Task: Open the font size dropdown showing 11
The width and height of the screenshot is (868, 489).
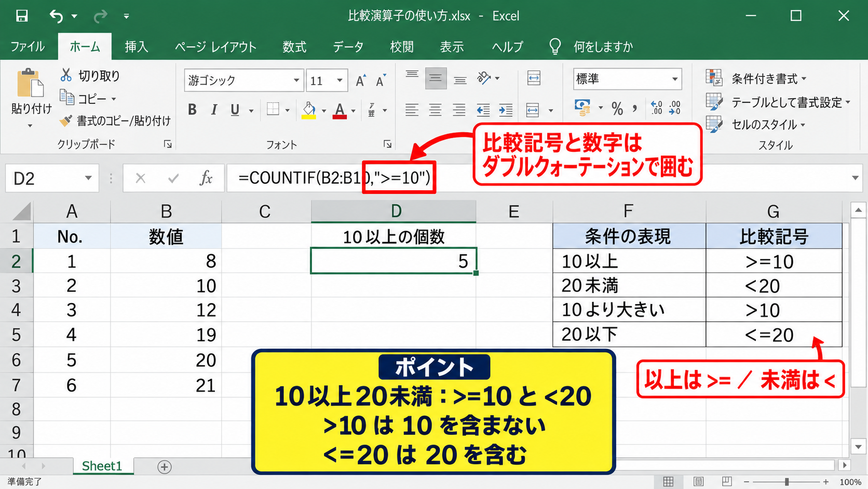Action: tap(340, 81)
